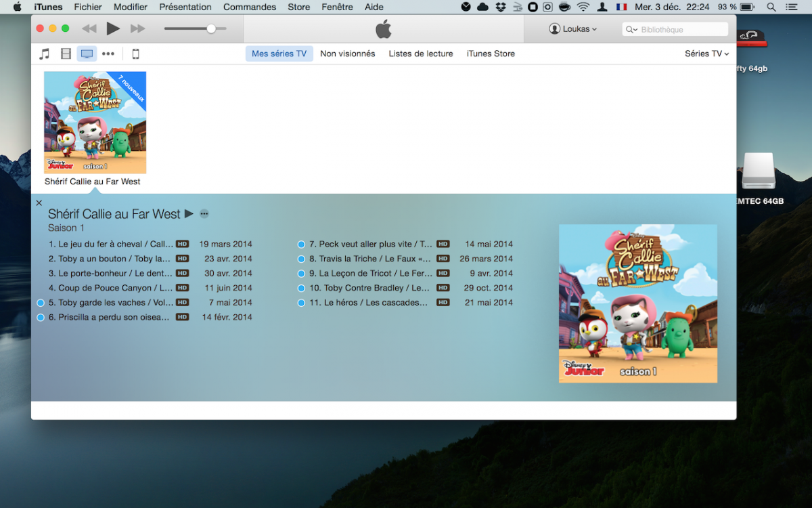Select the Mes séries TV tab
The height and width of the screenshot is (508, 812).
tap(279, 54)
